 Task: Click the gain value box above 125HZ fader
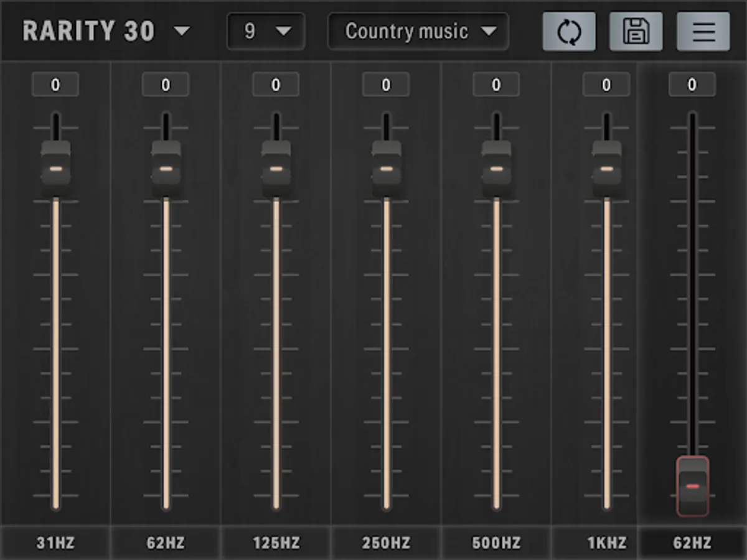pyautogui.click(x=276, y=85)
